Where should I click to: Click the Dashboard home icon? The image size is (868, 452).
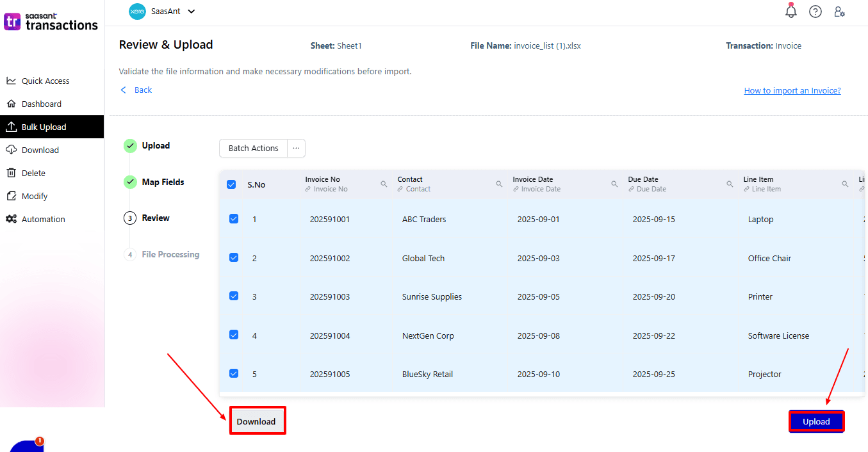point(12,103)
